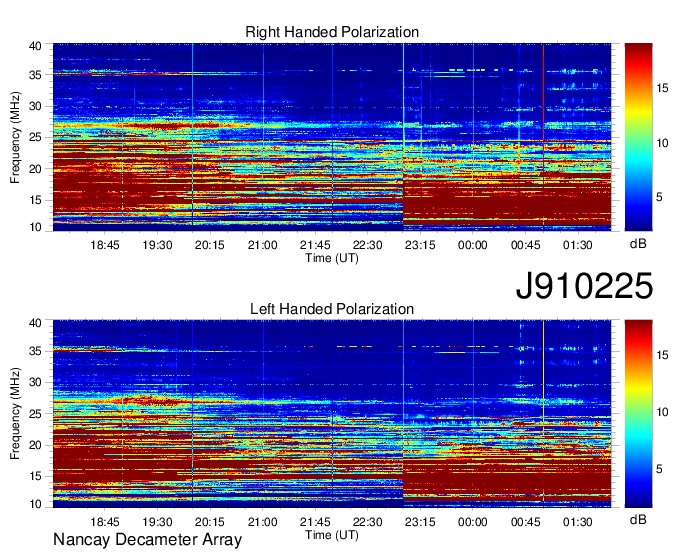Click the 18:45 tick on the Left Handed plot
680x552 pixels.
[x=105, y=522]
